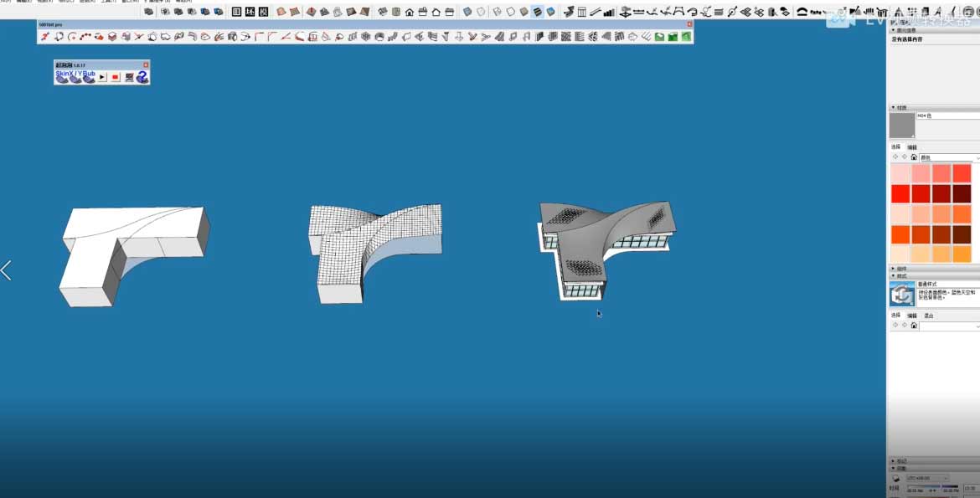The height and width of the screenshot is (498, 980).
Task: Select the staircase tool icon in the top toolbar
Action: click(569, 12)
